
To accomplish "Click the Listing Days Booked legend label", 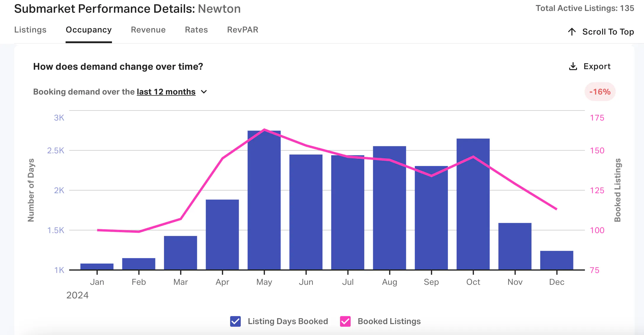I will 288,321.
